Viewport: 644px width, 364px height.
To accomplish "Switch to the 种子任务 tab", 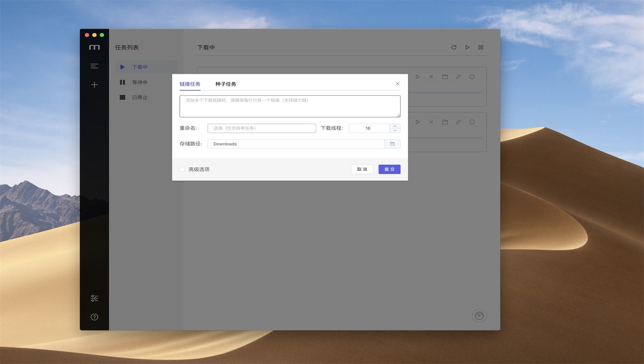I will [226, 84].
